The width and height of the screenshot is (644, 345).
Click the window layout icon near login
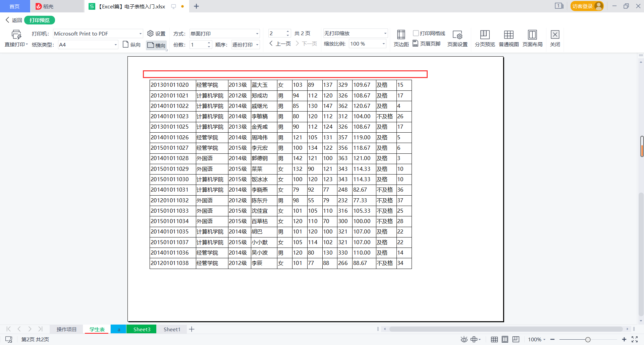pos(559,6)
